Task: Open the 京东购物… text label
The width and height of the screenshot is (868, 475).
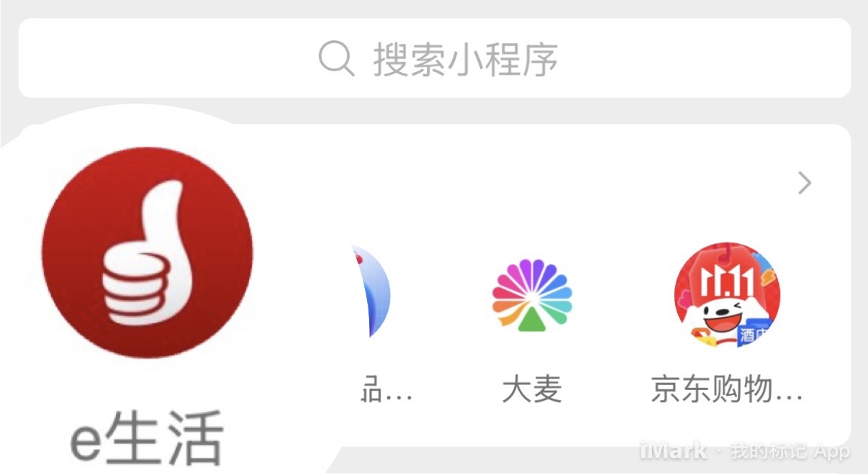Action: point(727,391)
